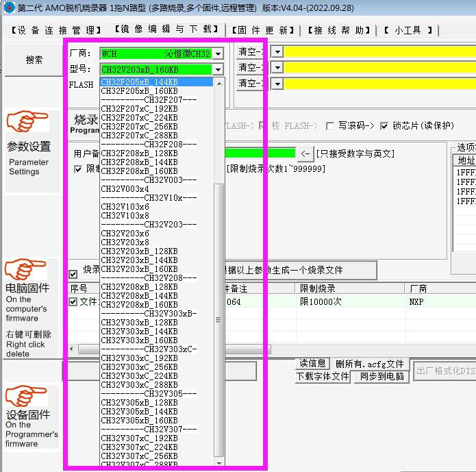Select CH32V203x6 in list
Image resolution: width=476 pixels, height=472 pixels.
click(x=157, y=234)
